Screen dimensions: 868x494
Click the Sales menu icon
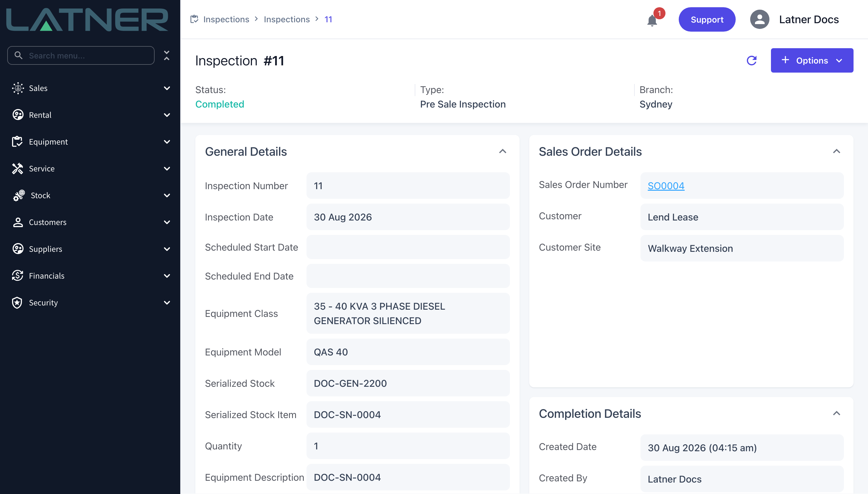click(18, 88)
